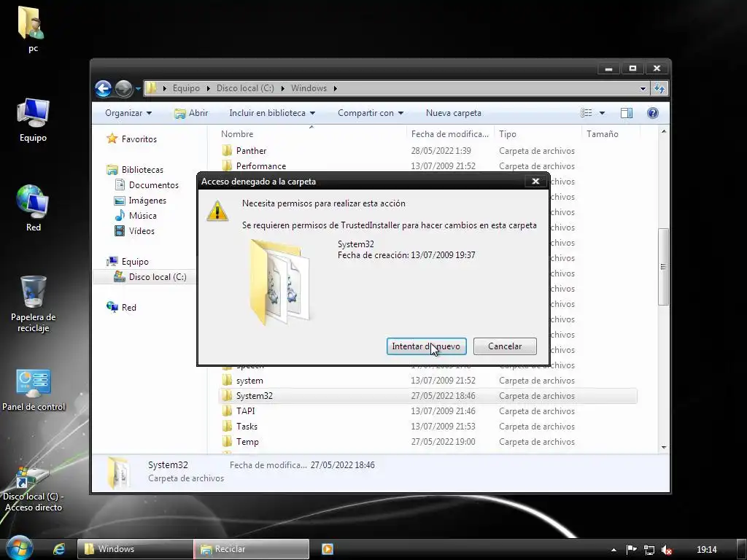Screen dimensions: 747x560
Task: Click the scrollbar down arrow in file list
Action: coord(664,448)
